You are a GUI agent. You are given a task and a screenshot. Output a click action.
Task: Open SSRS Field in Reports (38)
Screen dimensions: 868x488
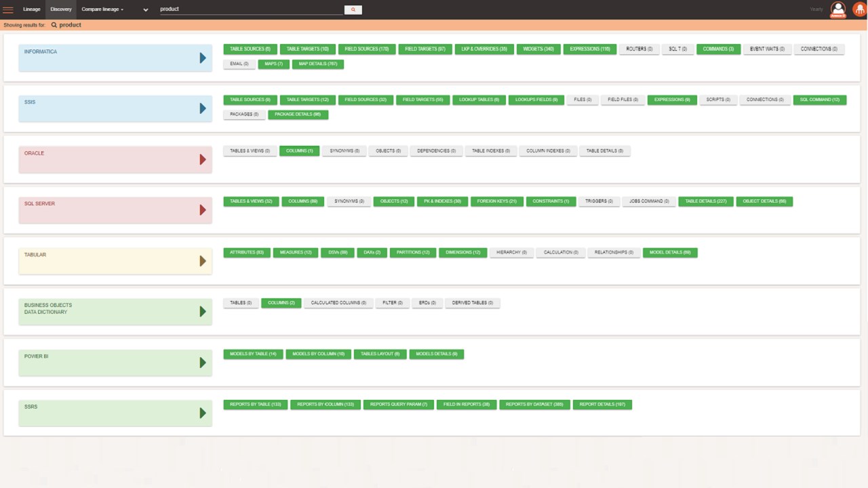pos(467,405)
